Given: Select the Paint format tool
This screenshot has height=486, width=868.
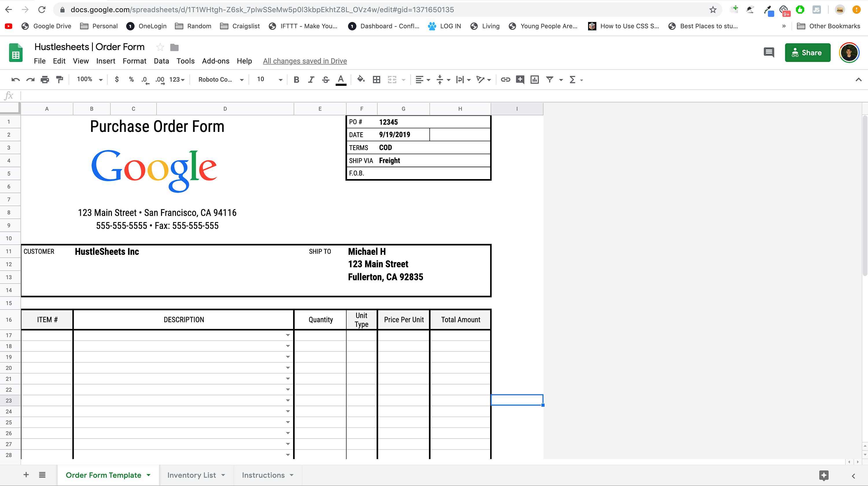Looking at the screenshot, I should [60, 80].
